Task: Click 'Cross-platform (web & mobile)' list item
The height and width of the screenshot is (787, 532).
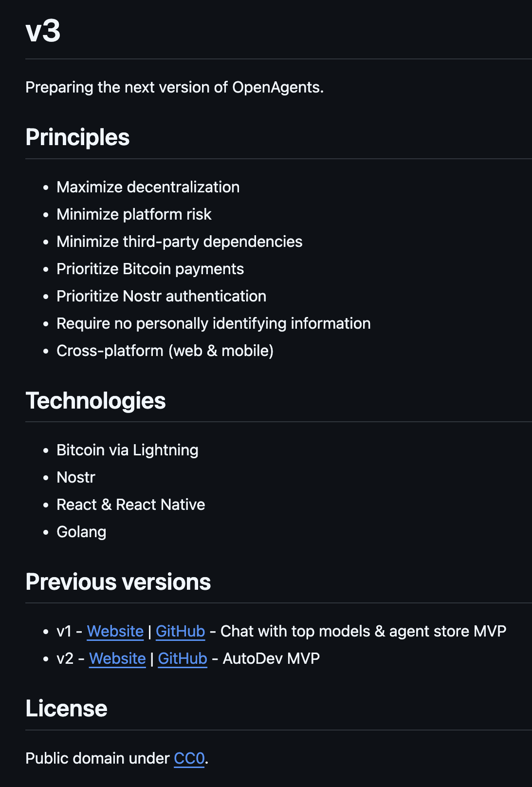Action: point(165,351)
